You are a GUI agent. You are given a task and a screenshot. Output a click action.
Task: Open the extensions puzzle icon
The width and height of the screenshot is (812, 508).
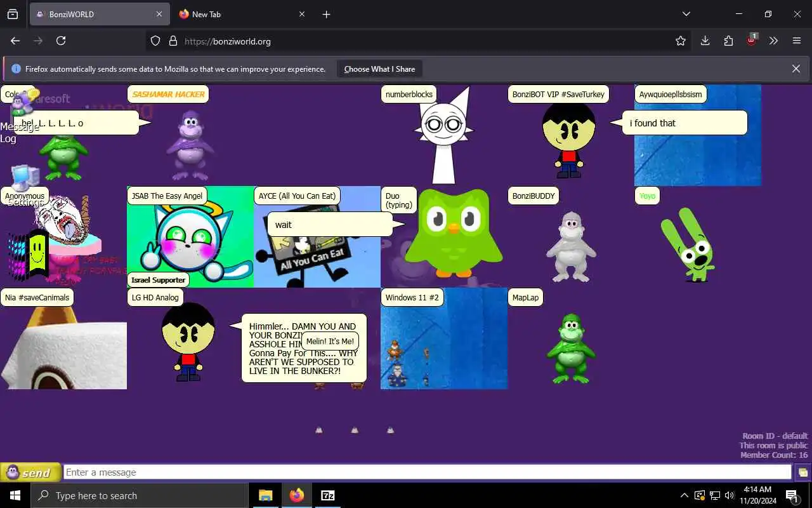coord(728,41)
